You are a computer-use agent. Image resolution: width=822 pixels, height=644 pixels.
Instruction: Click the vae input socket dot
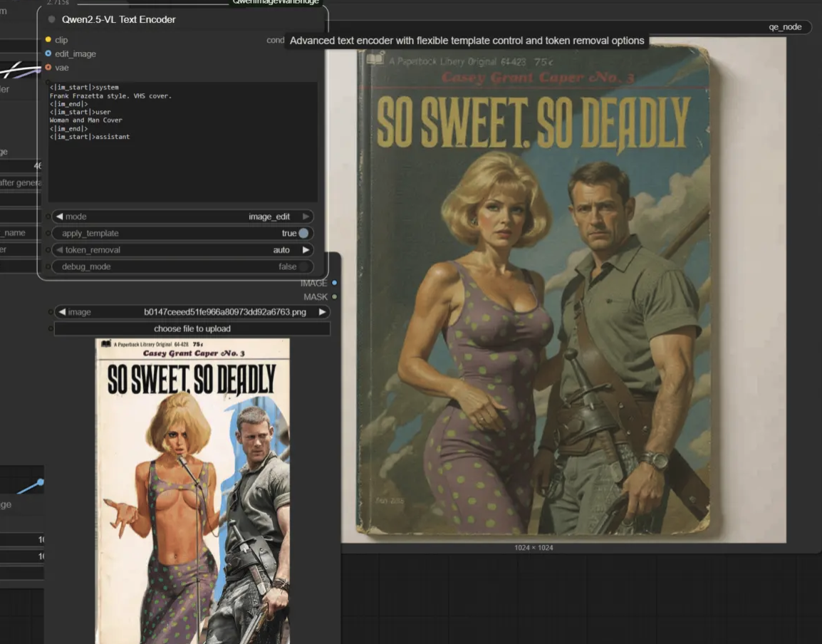[48, 68]
